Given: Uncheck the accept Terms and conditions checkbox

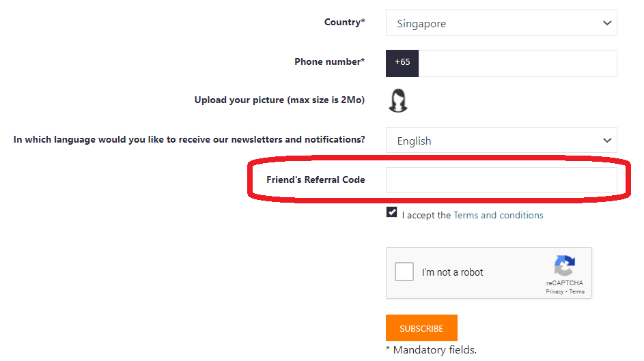Looking at the screenshot, I should coord(391,212).
